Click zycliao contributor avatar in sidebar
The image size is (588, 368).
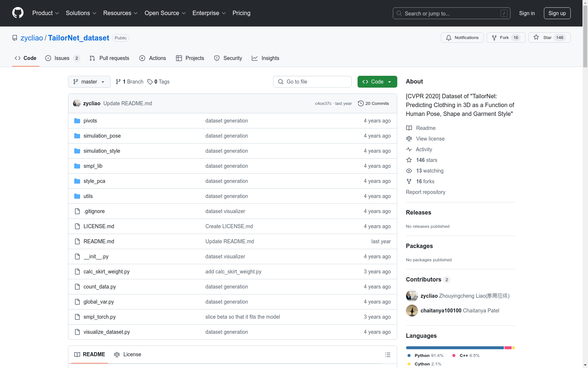pyautogui.click(x=412, y=296)
